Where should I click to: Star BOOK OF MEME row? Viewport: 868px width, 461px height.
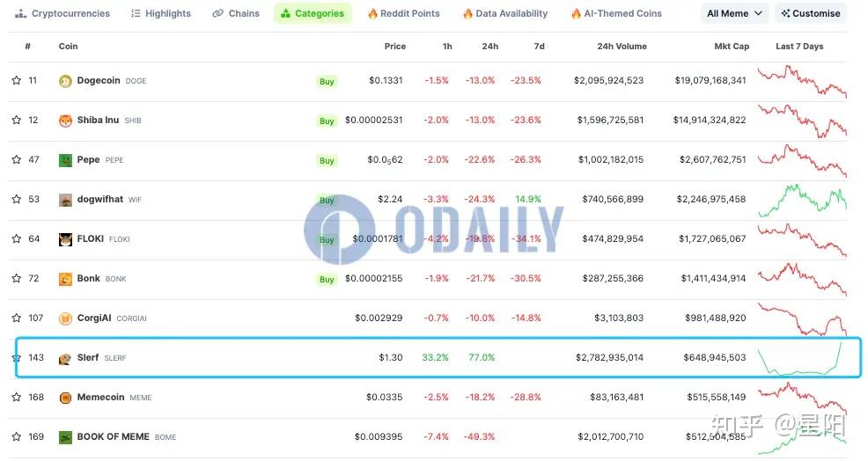(x=17, y=437)
